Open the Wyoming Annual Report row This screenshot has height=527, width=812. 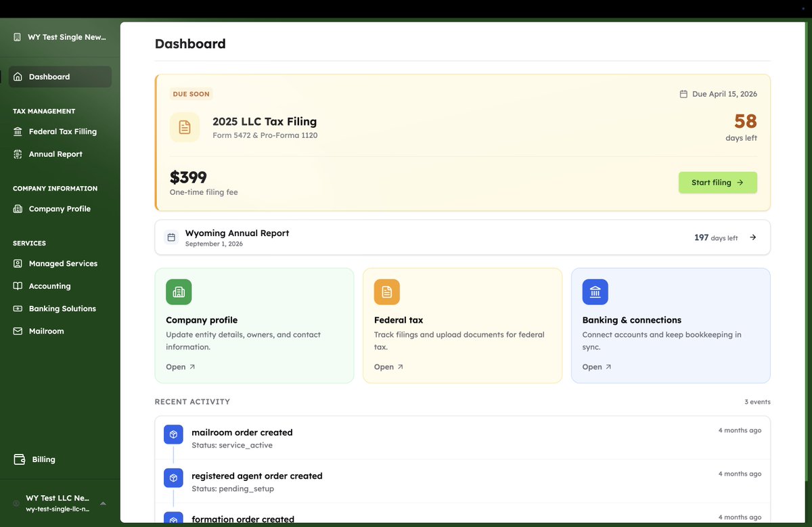[x=462, y=237]
